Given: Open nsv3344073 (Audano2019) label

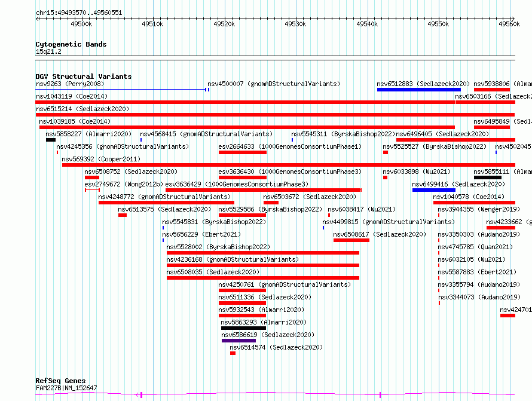Looking at the screenshot, I should tap(479, 297).
